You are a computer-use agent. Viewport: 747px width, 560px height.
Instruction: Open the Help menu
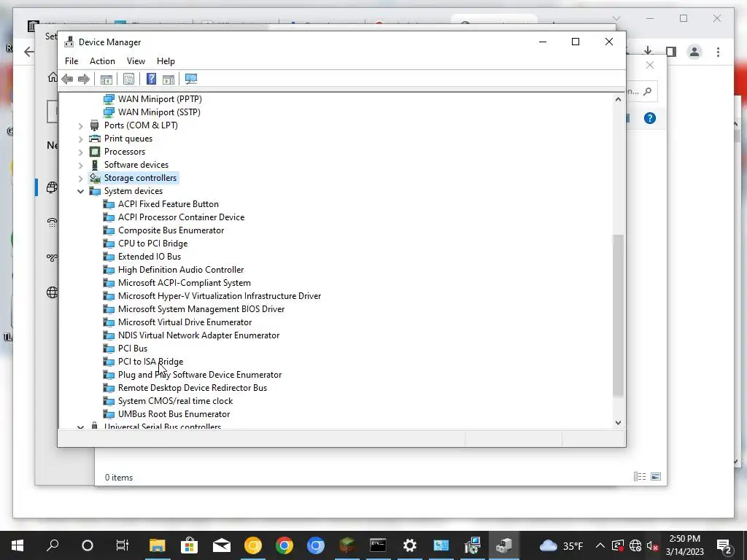(x=166, y=61)
